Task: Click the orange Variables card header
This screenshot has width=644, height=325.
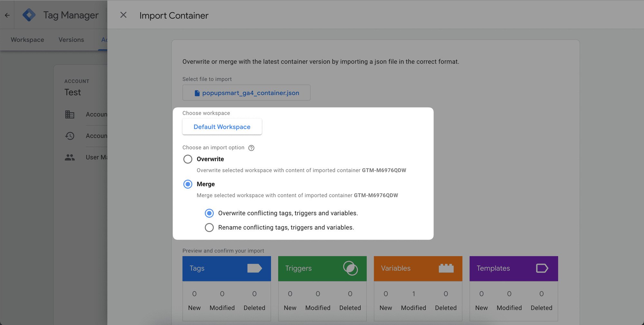Action: point(418,268)
